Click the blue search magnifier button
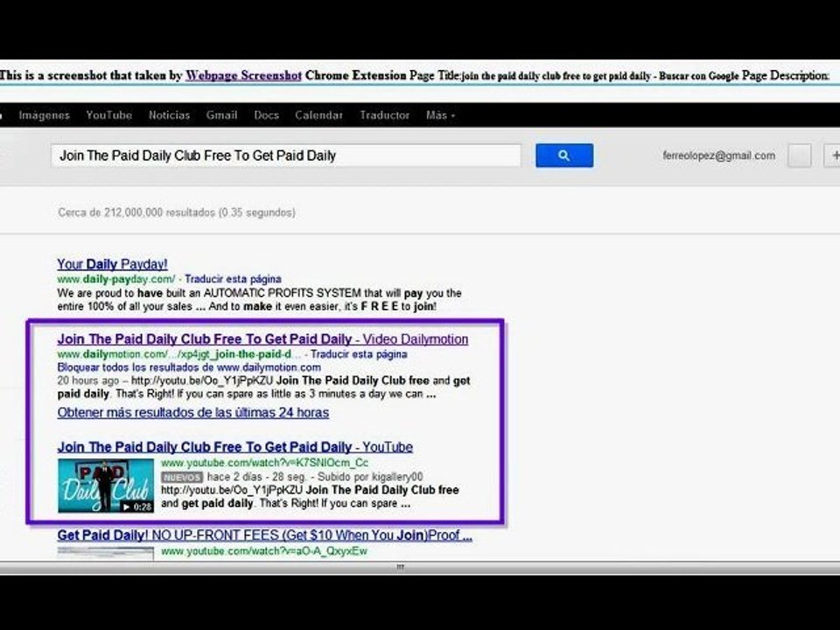This screenshot has width=840, height=630. point(564,156)
